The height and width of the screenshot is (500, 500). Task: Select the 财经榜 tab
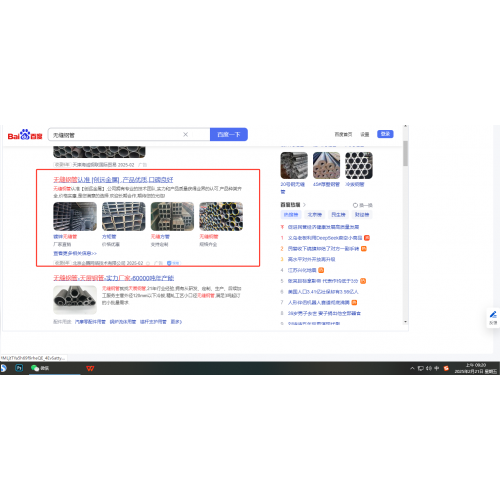[x=362, y=214]
